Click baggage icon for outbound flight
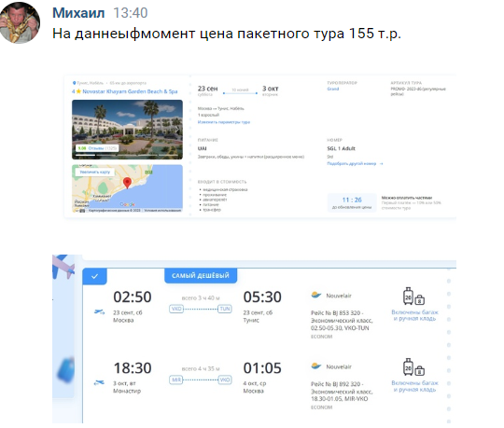504x428 pixels. [413, 297]
